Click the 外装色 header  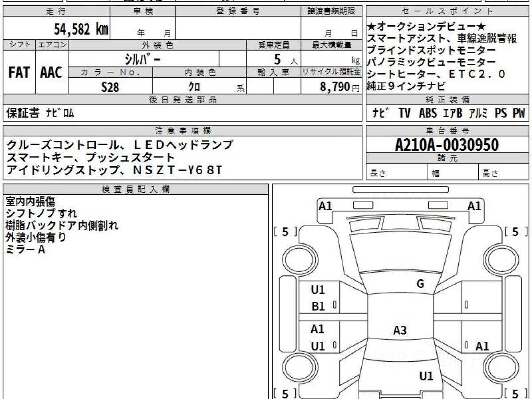pos(157,45)
